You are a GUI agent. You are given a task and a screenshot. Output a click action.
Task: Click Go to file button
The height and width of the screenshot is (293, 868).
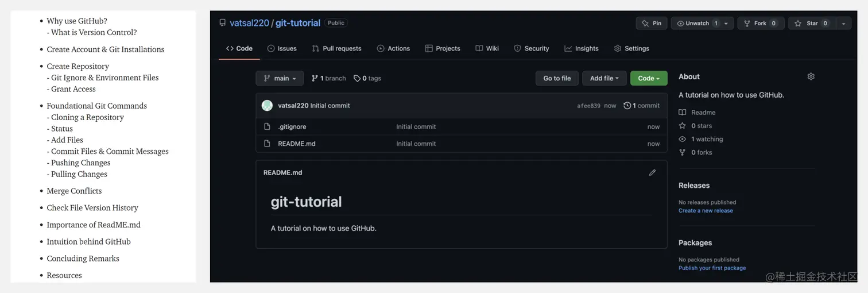[557, 78]
